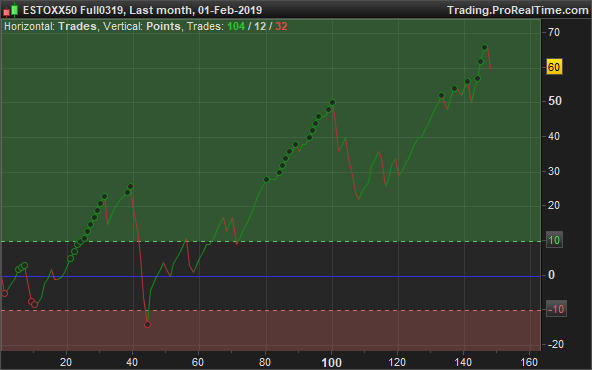Click the red -10 level badge
The image size is (592, 370).
pos(556,309)
